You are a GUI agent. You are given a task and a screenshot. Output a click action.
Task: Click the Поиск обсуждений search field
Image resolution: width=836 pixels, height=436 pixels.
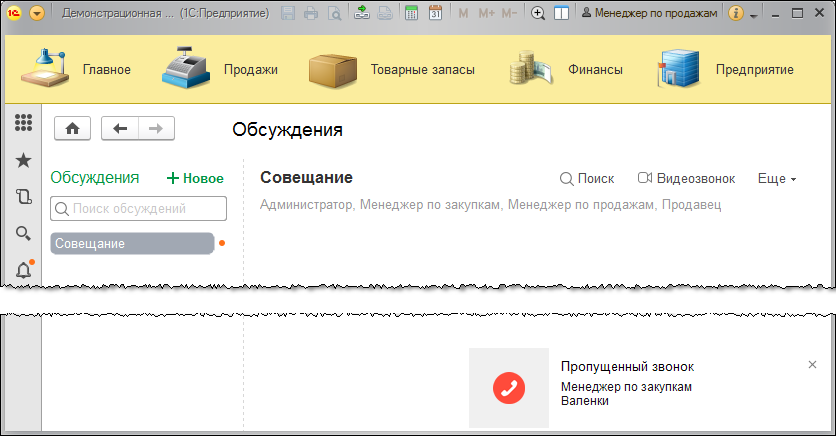tap(139, 208)
